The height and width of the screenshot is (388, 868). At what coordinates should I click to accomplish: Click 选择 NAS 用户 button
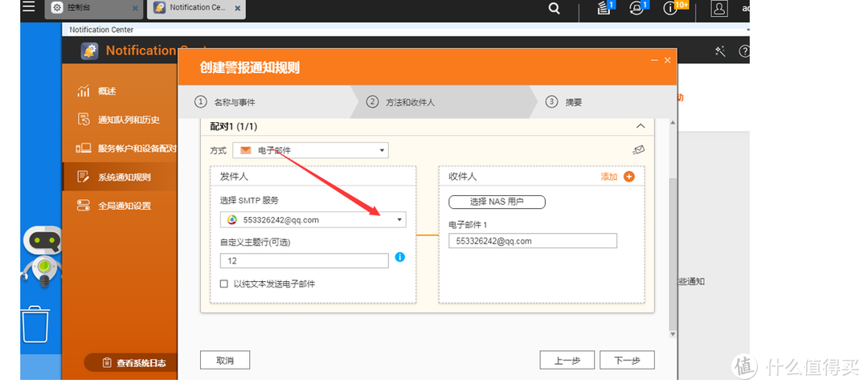tap(497, 202)
